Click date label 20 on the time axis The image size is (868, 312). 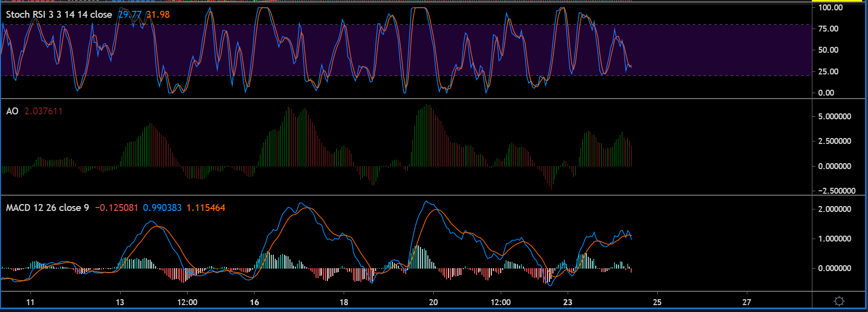[x=433, y=302]
